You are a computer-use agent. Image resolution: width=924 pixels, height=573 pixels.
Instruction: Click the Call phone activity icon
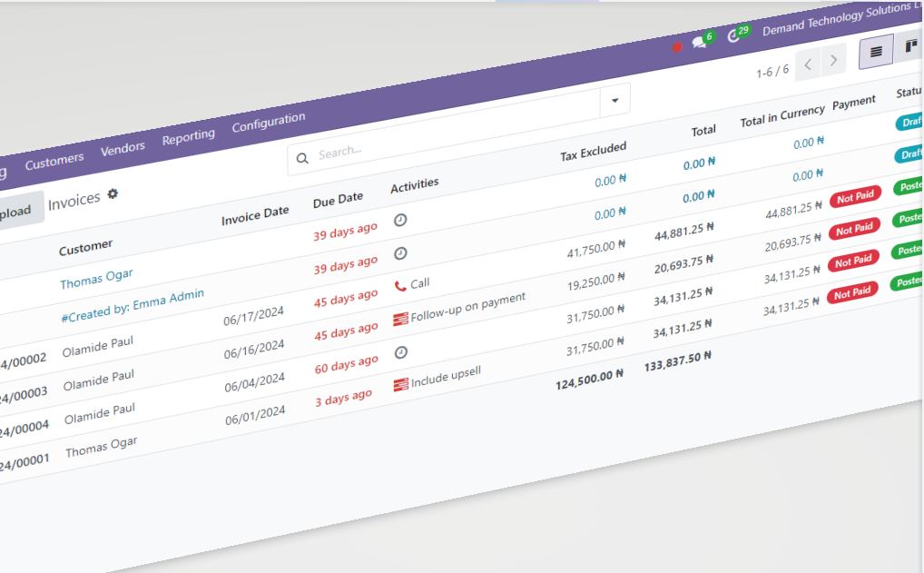(399, 284)
